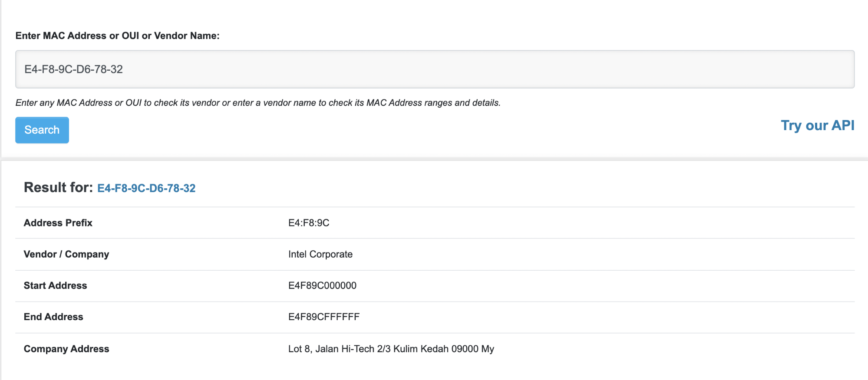The height and width of the screenshot is (380, 868).
Task: Click the Company Address row label
Action: pyautogui.click(x=66, y=349)
